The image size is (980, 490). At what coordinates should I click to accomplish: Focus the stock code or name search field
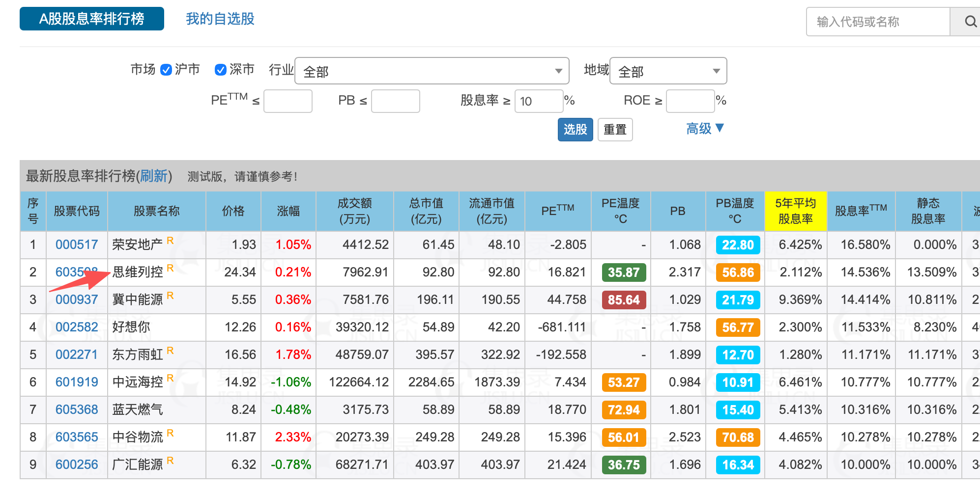[x=877, y=22]
